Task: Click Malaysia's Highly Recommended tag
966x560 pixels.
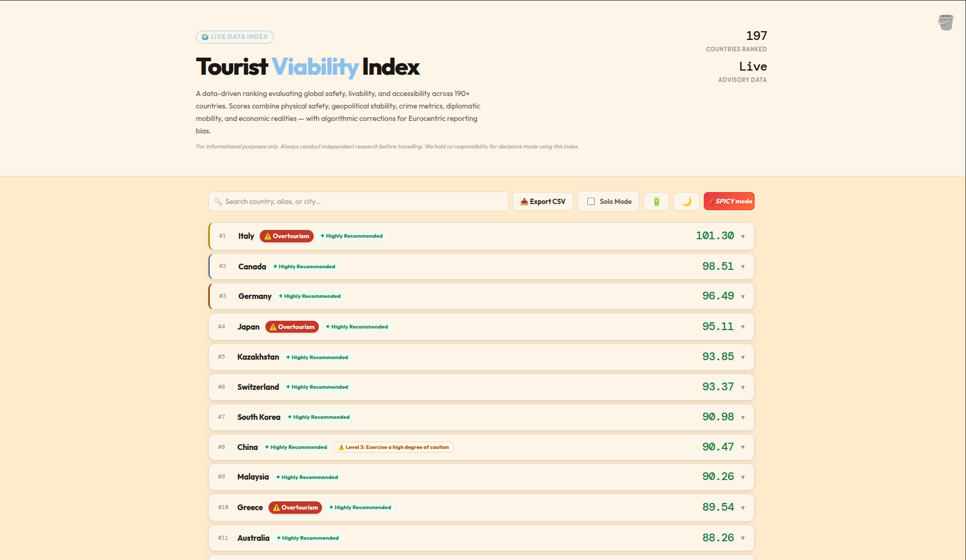Action: (x=307, y=477)
